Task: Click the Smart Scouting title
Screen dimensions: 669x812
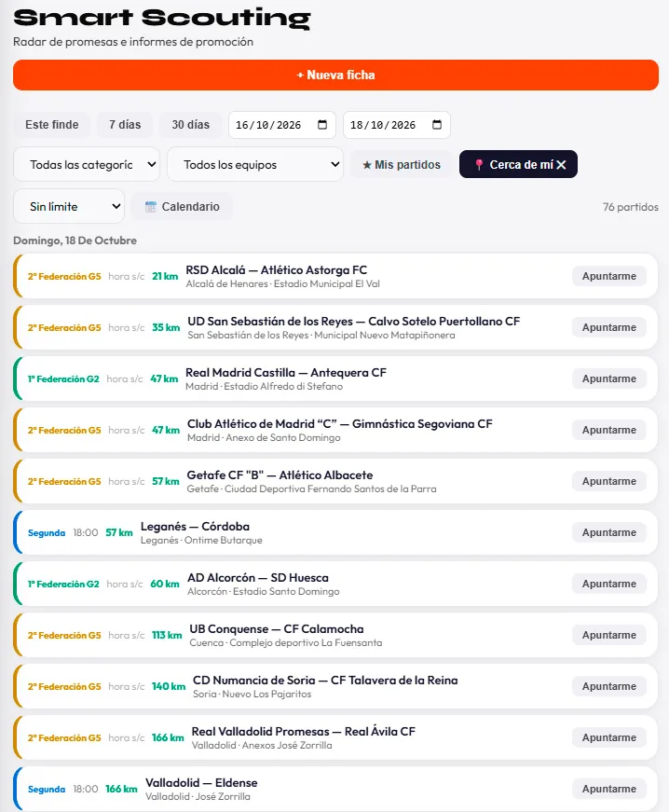Action: [162, 18]
